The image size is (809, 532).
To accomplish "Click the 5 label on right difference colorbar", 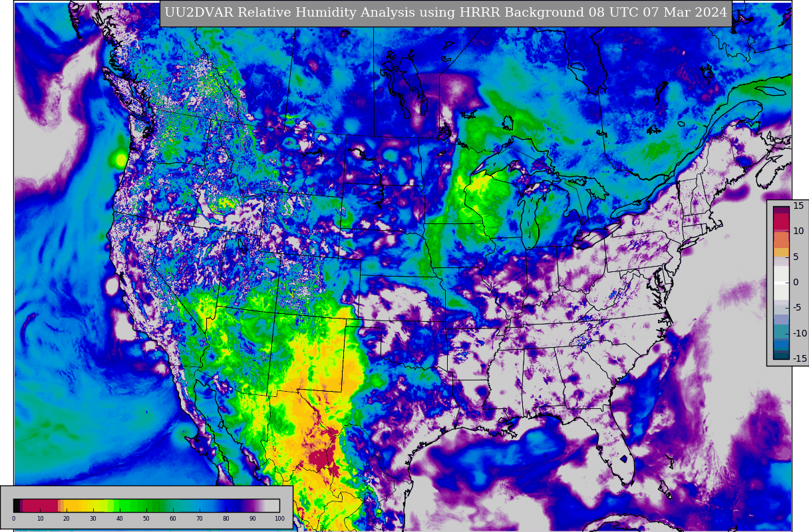I will pos(796,257).
